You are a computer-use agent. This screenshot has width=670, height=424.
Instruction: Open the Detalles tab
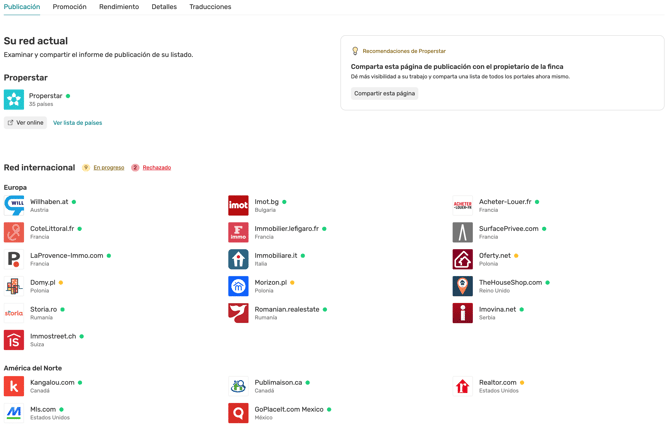coord(164,7)
